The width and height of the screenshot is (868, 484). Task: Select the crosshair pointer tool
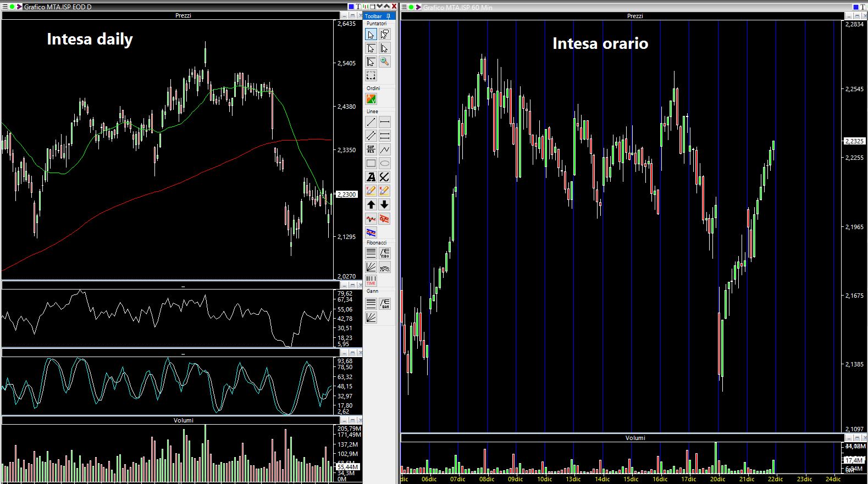371,62
